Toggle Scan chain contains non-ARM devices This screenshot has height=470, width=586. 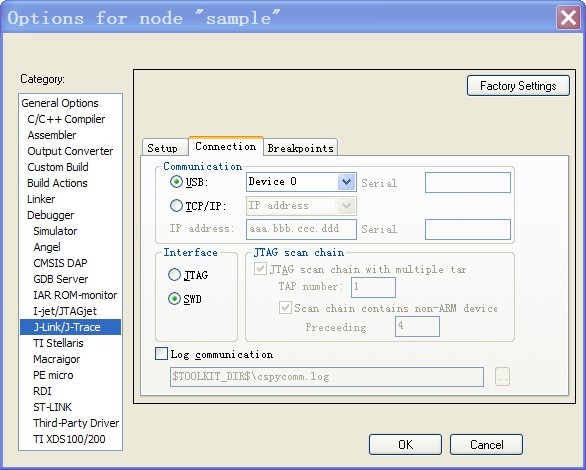(286, 307)
